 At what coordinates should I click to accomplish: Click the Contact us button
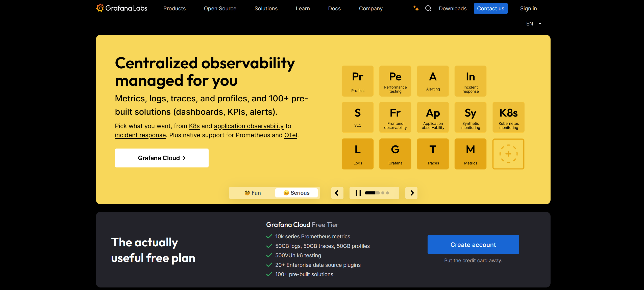click(490, 9)
